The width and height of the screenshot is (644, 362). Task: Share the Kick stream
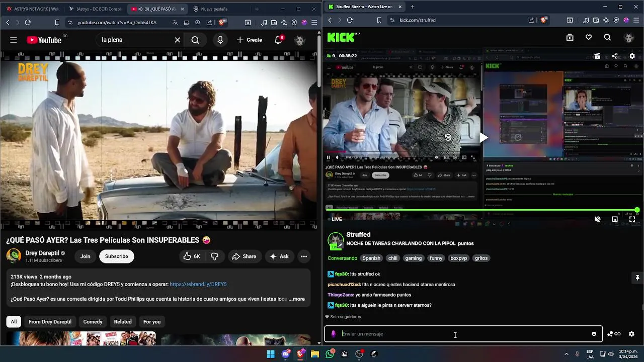615,56
